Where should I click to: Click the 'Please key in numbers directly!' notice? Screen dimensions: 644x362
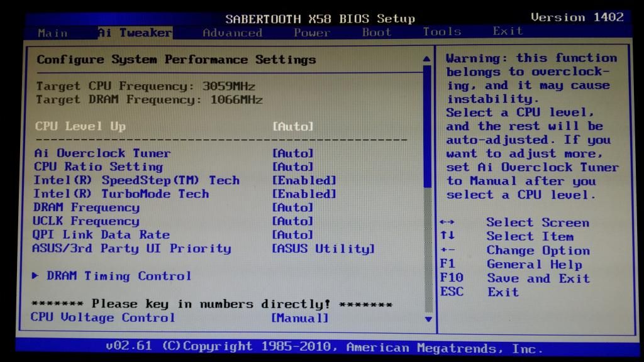pyautogui.click(x=212, y=304)
